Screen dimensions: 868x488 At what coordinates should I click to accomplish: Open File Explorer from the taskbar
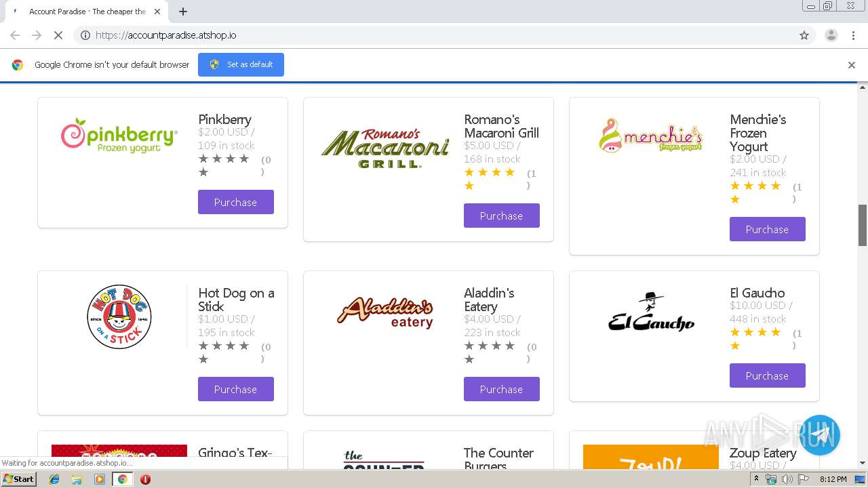pos(77,479)
